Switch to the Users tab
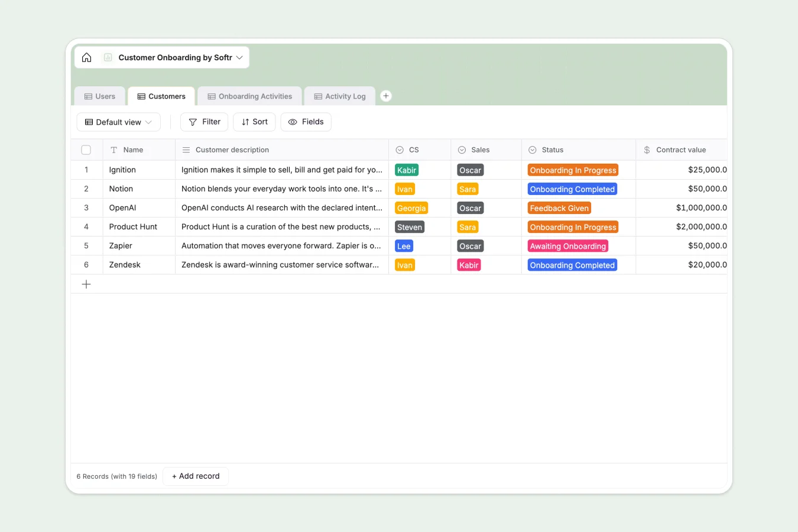 [99, 96]
